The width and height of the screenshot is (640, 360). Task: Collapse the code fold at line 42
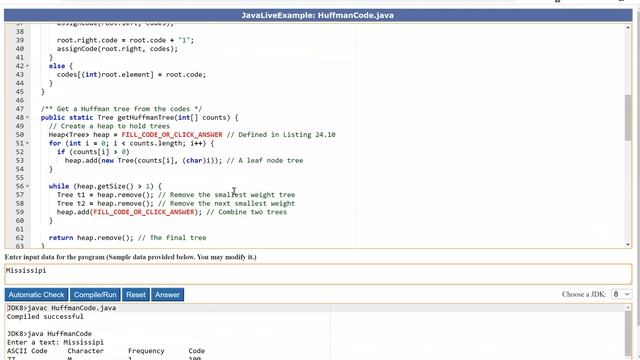[27, 66]
